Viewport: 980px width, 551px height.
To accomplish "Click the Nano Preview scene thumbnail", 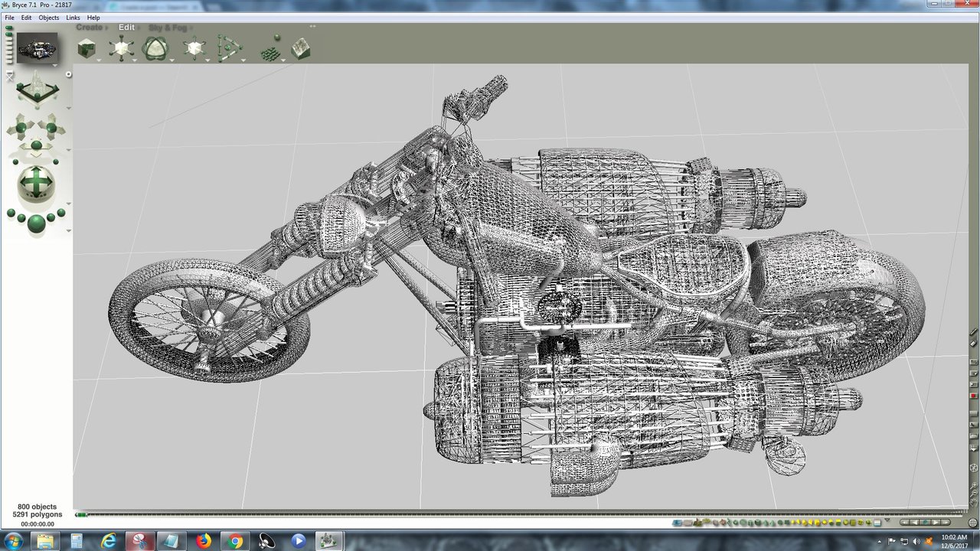I will point(38,48).
